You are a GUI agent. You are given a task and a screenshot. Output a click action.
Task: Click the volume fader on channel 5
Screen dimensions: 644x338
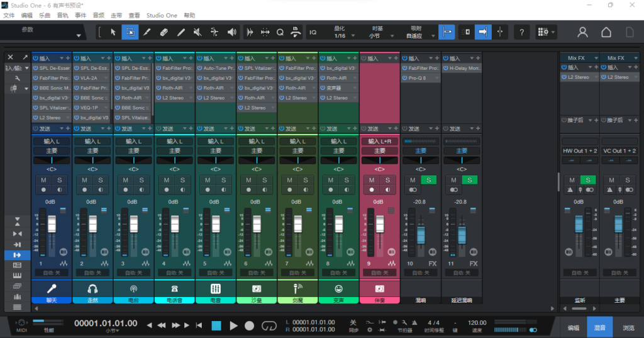coord(216,225)
